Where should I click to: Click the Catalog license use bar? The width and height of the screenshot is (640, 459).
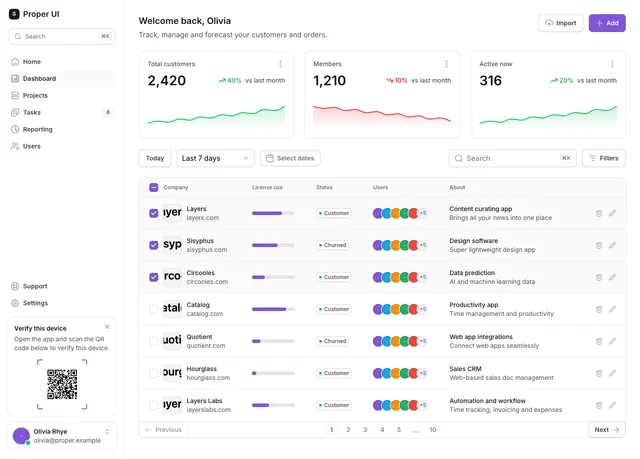coord(273,309)
